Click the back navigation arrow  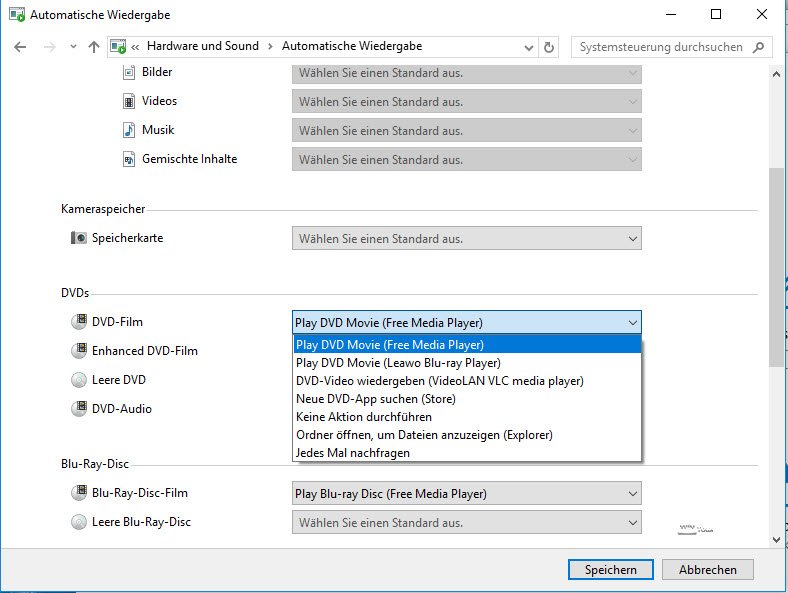[x=21, y=47]
